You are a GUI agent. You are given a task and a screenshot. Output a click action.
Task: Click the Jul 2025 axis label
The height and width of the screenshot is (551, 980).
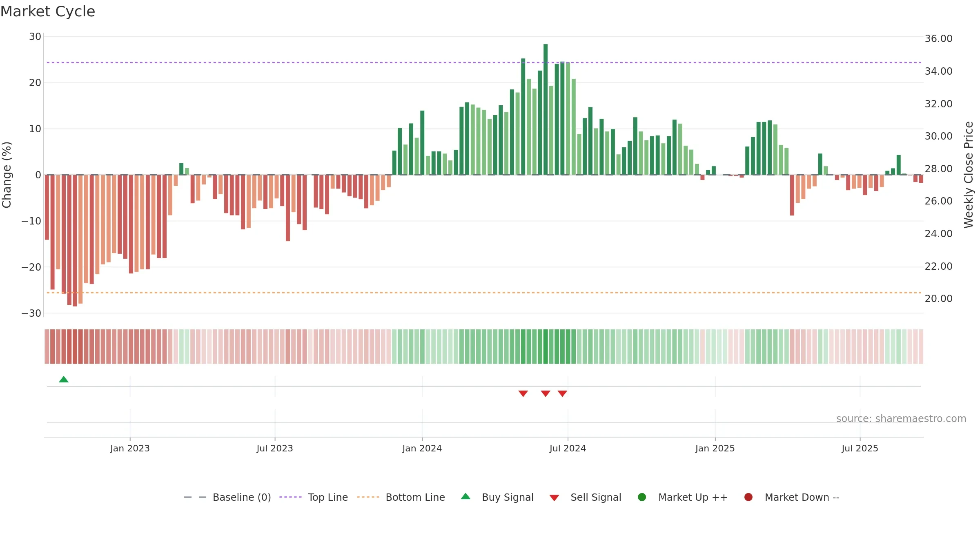tap(860, 449)
